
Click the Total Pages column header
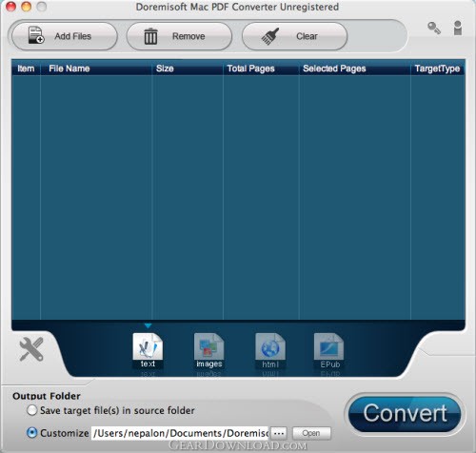pos(261,69)
